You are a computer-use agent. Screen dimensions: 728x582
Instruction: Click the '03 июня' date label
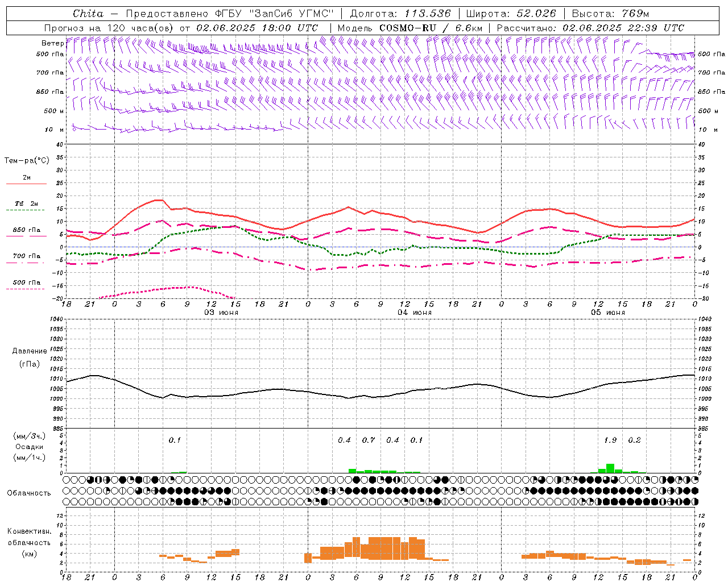pos(221,313)
